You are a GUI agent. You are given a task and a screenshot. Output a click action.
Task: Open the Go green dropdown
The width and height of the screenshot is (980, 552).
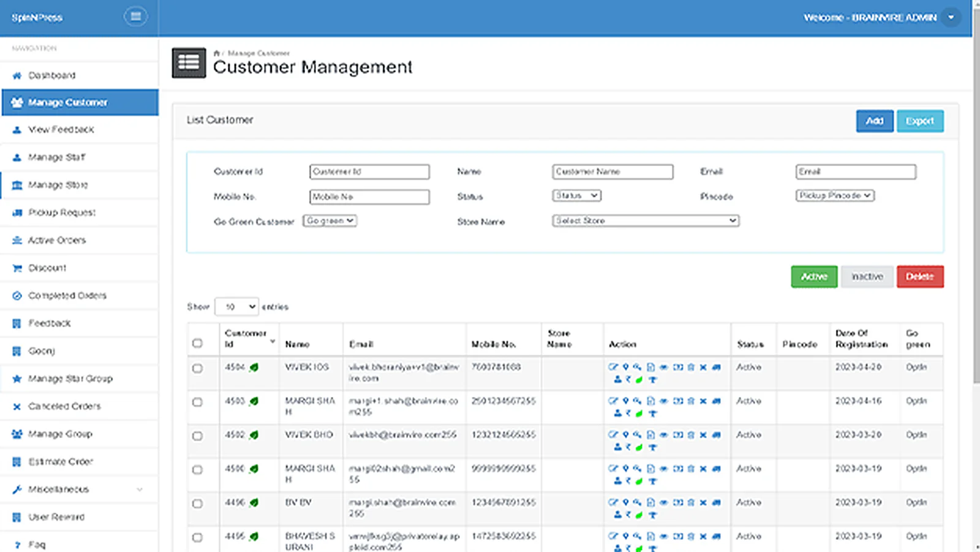point(330,221)
